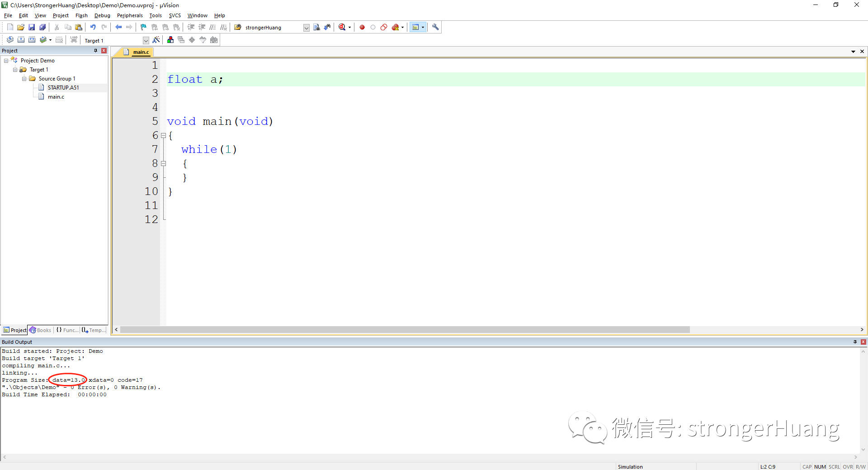
Task: Click the Open file toolbar icon
Action: tap(21, 27)
